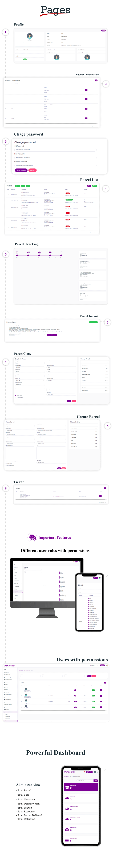Click the Save Change button
Screen dimensions: 113x868
coord(21,170)
